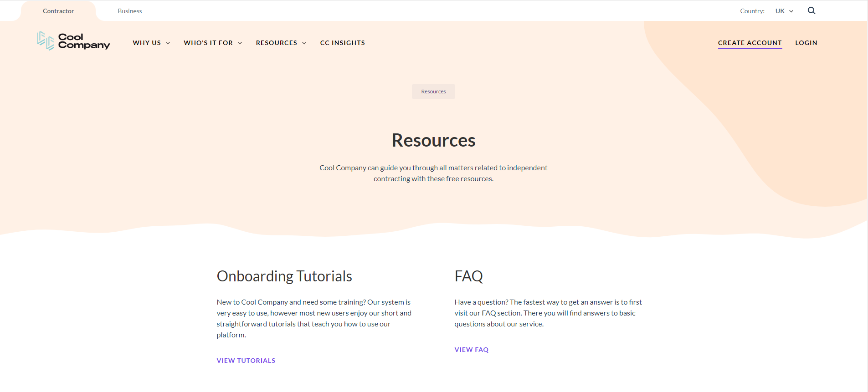
Task: Open CC Insights menu item
Action: 342,43
